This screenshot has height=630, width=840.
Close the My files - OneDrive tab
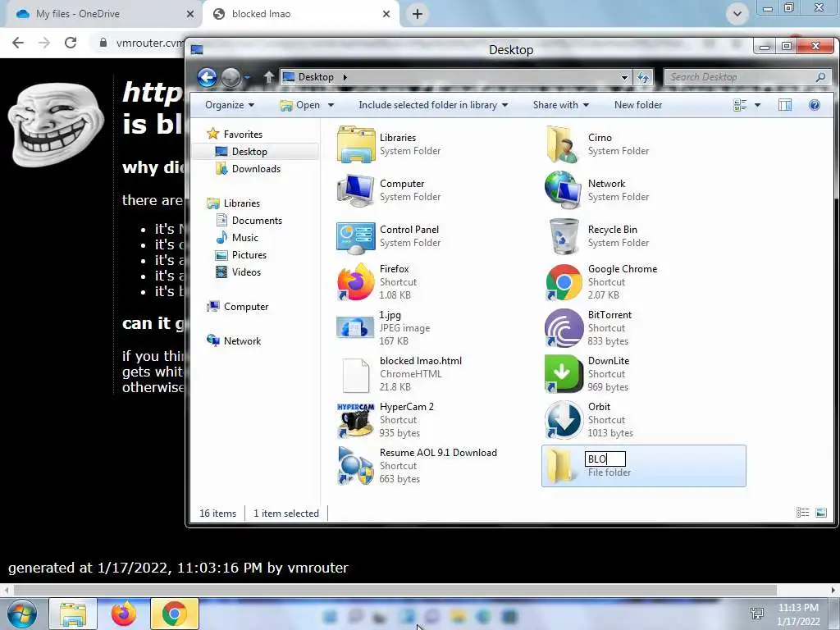tap(190, 14)
